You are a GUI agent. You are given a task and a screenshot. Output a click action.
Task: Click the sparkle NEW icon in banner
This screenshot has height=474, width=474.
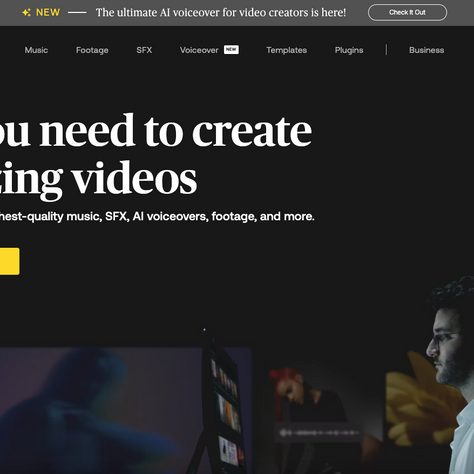26,13
